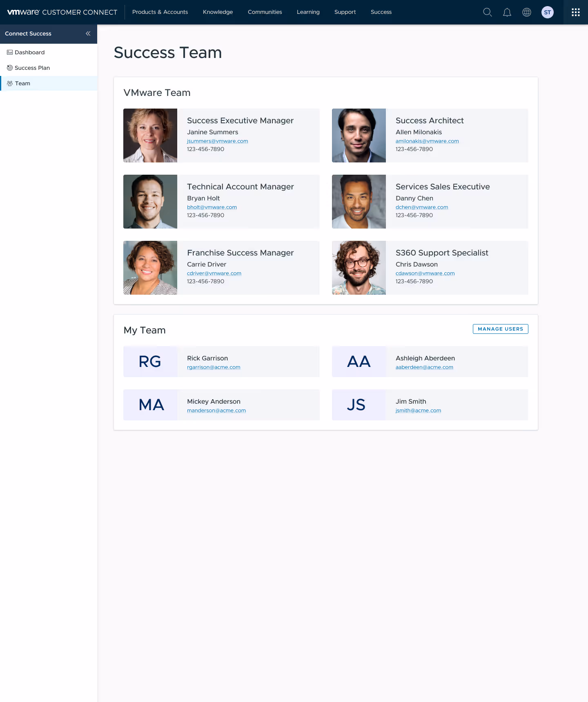Click Carrie Driver's photo
The height and width of the screenshot is (702, 588).
[150, 268]
